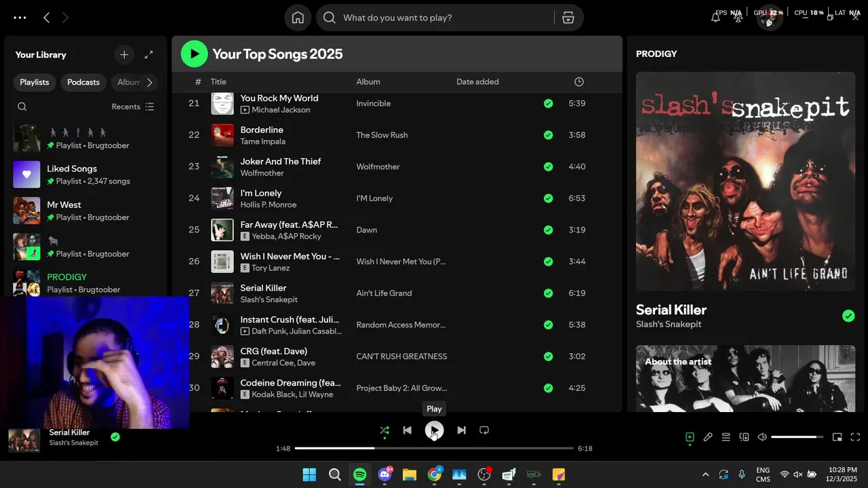Open the Mr West playlist
Viewport: 868px width, 488px height.
coord(87,211)
